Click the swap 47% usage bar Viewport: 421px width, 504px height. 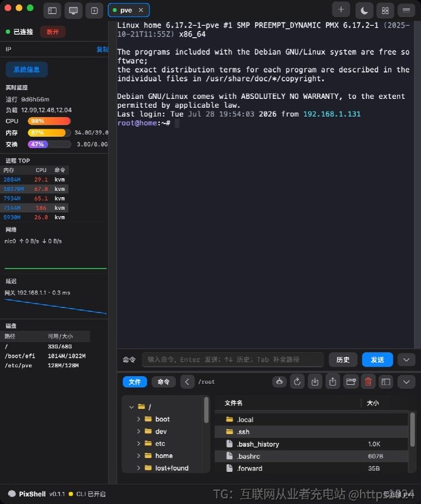coord(49,144)
